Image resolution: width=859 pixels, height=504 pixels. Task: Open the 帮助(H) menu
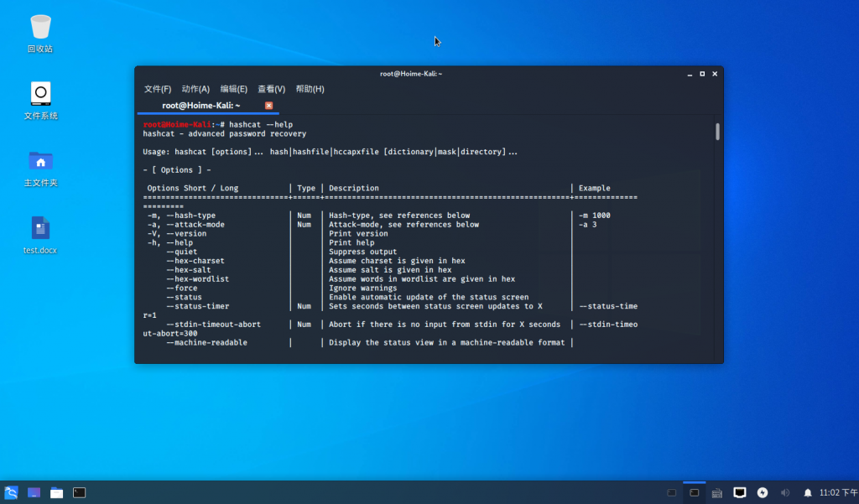click(x=310, y=89)
